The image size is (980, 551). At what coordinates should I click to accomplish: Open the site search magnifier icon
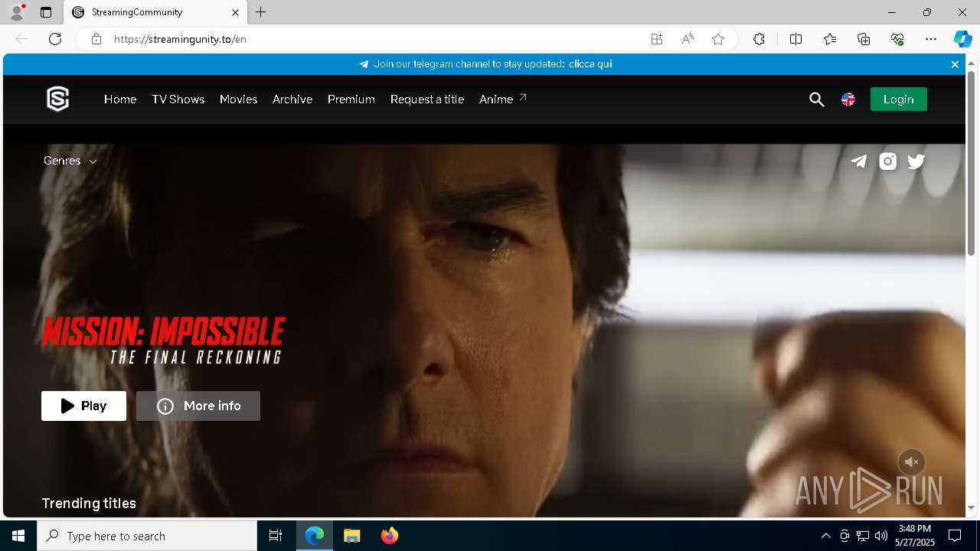pyautogui.click(x=817, y=99)
